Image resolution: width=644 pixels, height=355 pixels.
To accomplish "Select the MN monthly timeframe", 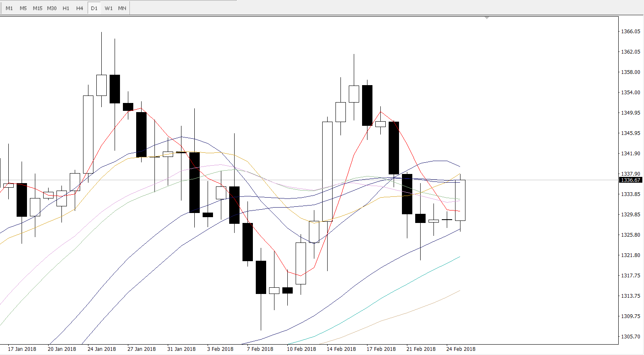I will click(x=122, y=8).
